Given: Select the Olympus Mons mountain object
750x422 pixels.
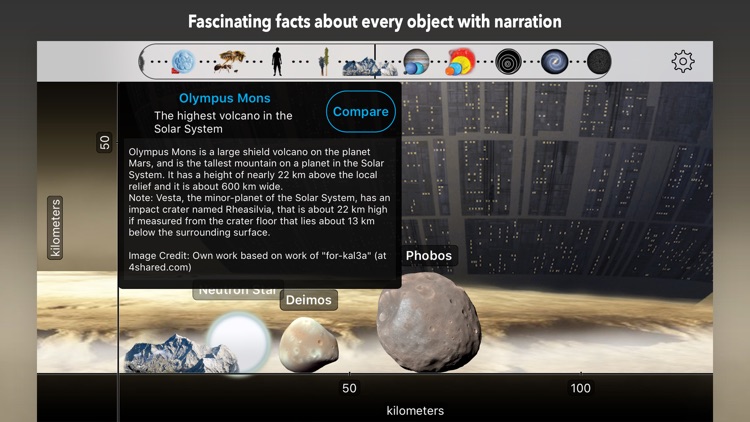Looking at the screenshot, I should [181, 354].
